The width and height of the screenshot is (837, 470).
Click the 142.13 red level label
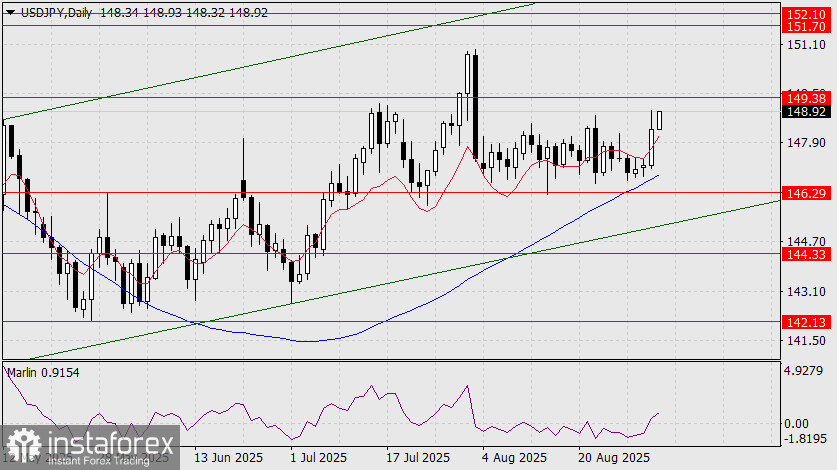806,322
